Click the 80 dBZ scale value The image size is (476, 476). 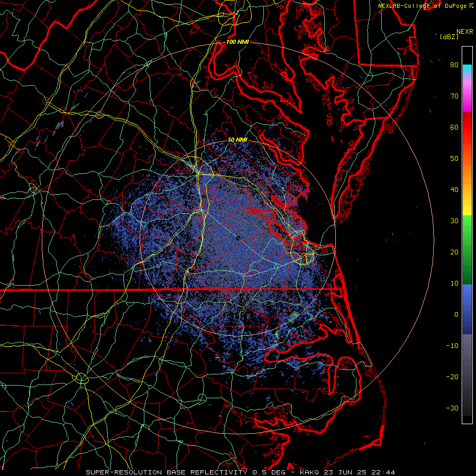tap(454, 65)
